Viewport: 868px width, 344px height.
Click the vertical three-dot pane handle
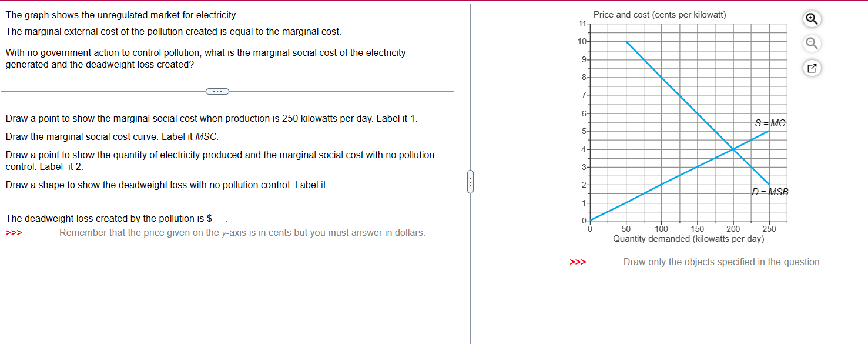tap(470, 182)
